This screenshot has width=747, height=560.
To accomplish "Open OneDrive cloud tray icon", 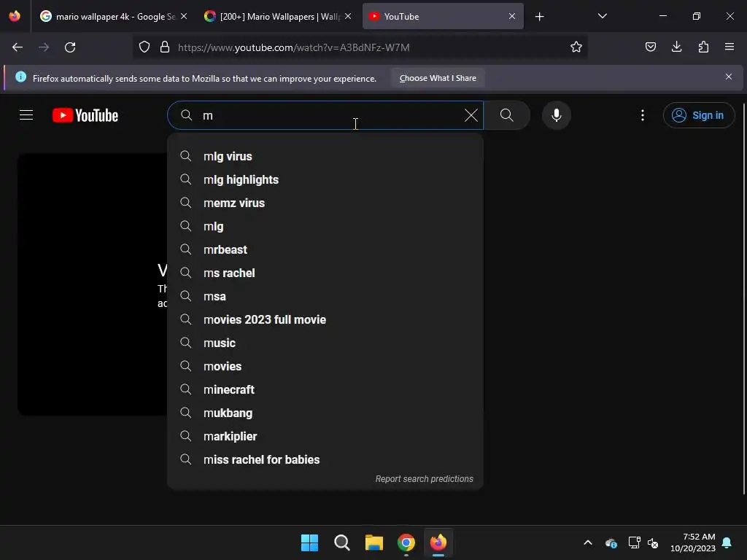I will (x=611, y=542).
